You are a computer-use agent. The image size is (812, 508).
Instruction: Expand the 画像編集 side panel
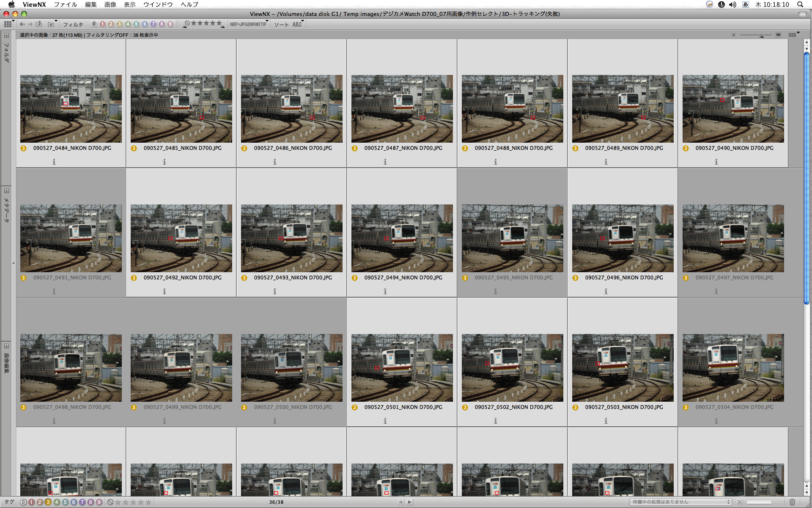click(x=6, y=346)
